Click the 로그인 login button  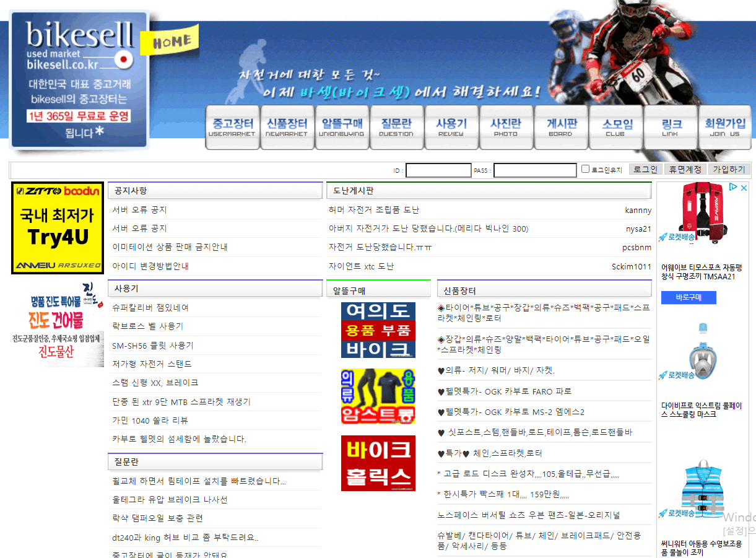click(645, 169)
